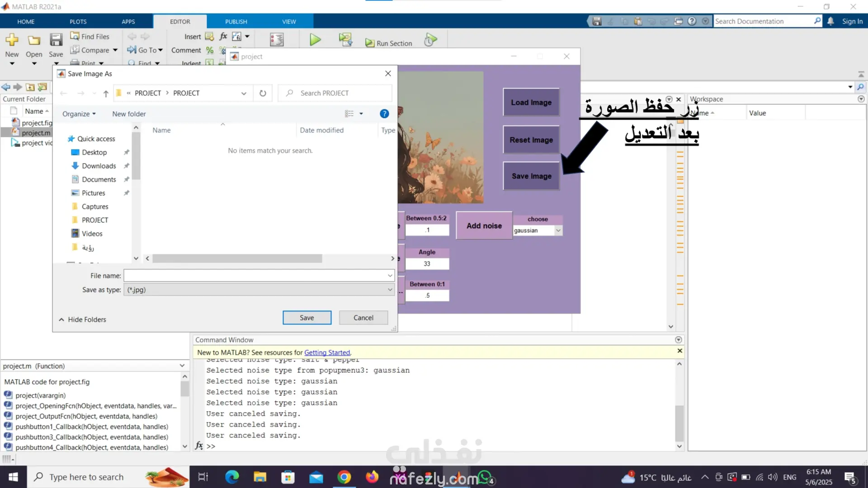Screen dimensions: 868x488
Task: Close the Getting Started banner
Action: tap(679, 351)
